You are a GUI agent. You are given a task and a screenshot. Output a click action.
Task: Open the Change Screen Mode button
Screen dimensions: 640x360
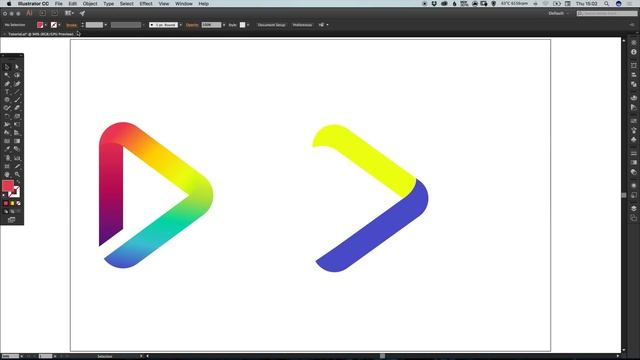click(11, 220)
